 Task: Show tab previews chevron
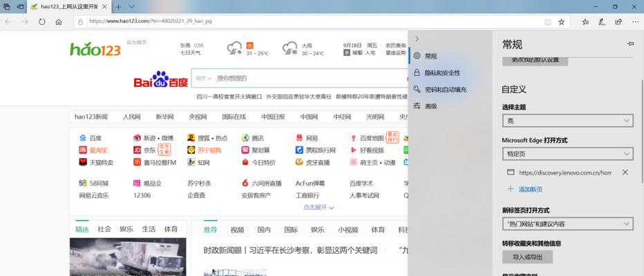(131, 7)
